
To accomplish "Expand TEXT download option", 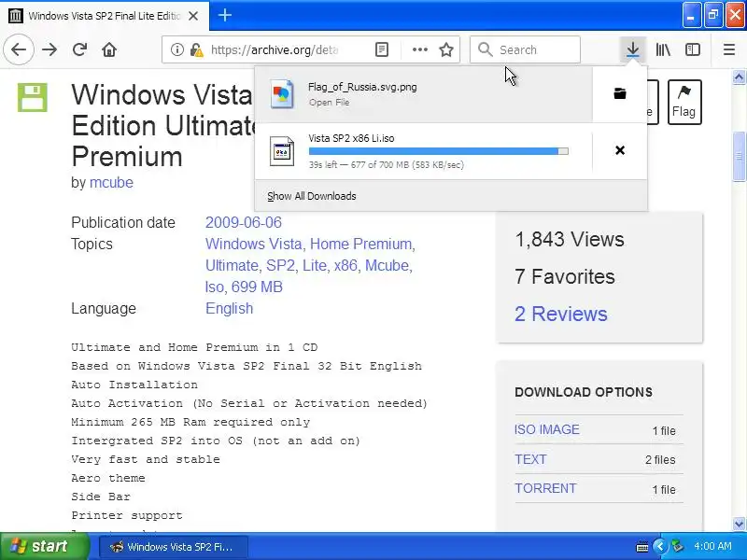I will pyautogui.click(x=530, y=459).
